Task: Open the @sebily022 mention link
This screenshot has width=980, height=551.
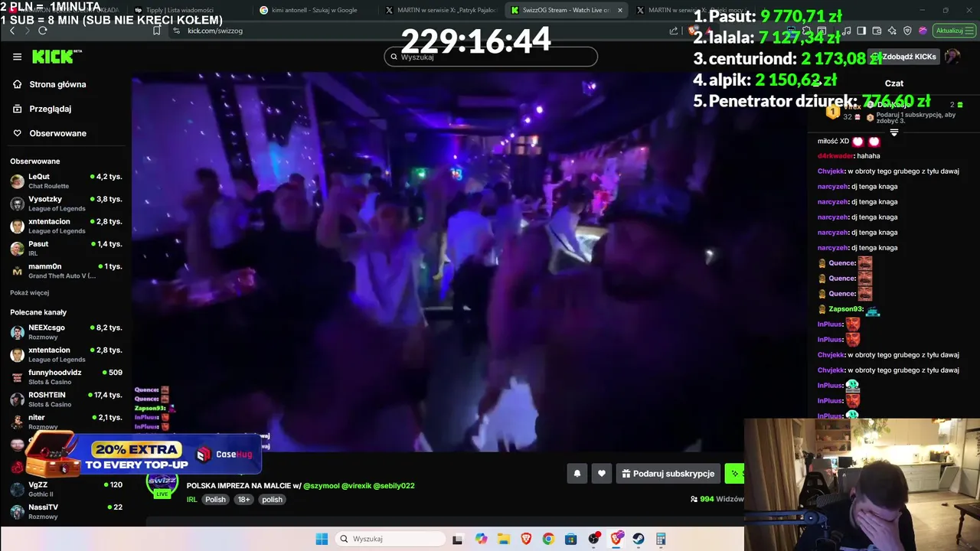Action: point(394,486)
